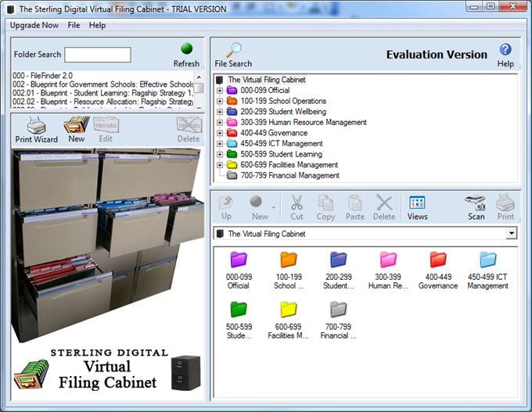Select 200-299 Student Wellbeing tree label
This screenshot has height=412, width=532.
tap(283, 112)
